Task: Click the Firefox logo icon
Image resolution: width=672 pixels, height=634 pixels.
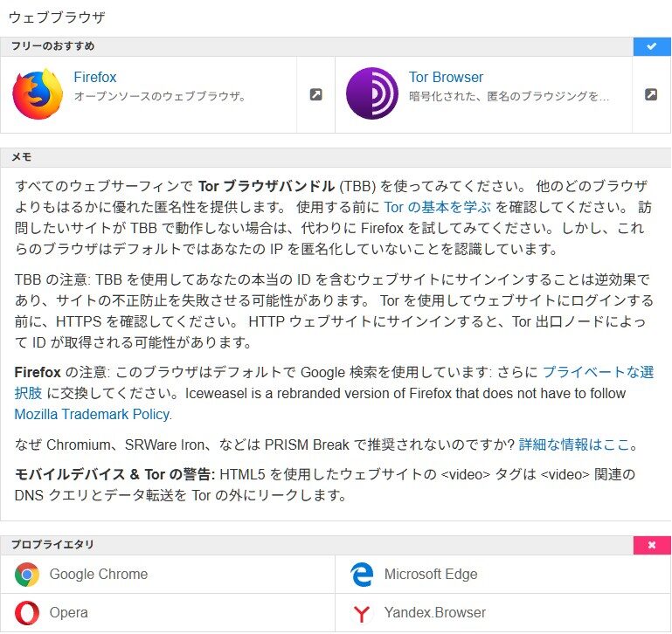Action: (38, 94)
